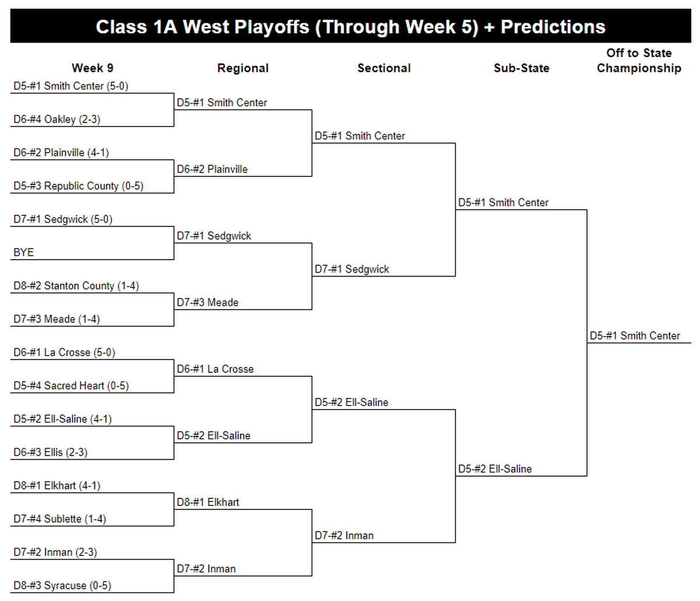Select Week 9 entry D6-#4 Oakley (2-3)
700x601 pixels.
pos(57,120)
